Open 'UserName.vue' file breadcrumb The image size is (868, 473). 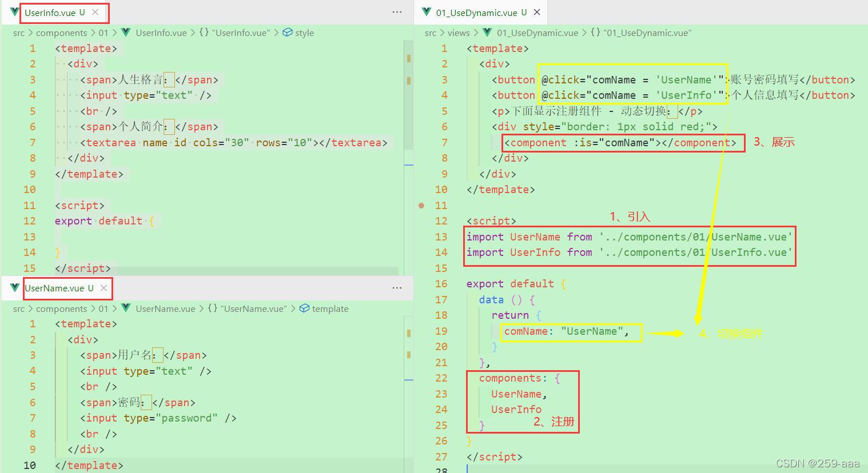(165, 308)
